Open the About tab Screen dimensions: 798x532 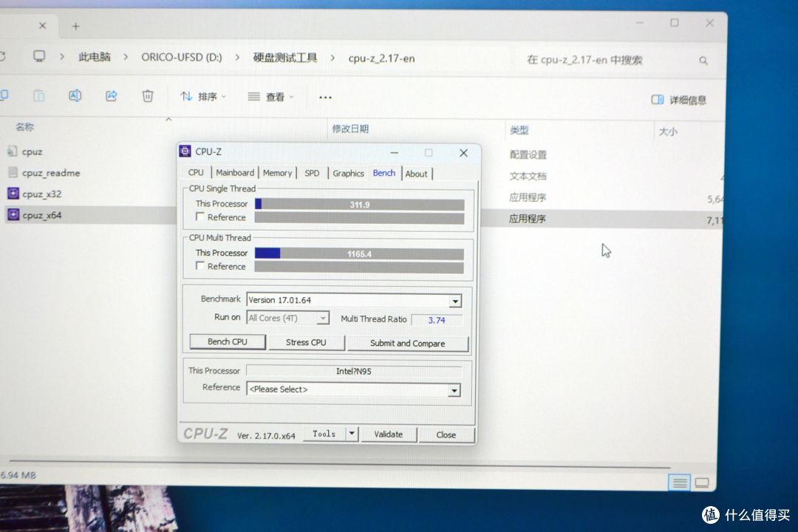click(416, 174)
